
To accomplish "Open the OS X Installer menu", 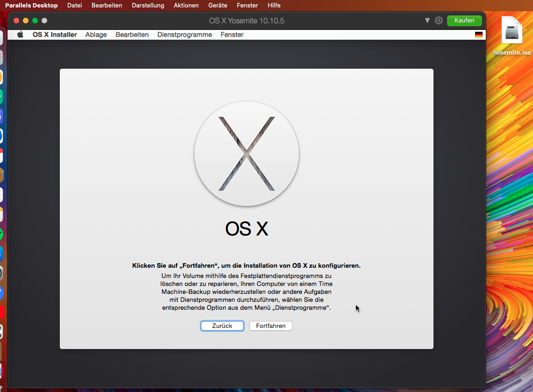I will tap(55, 35).
